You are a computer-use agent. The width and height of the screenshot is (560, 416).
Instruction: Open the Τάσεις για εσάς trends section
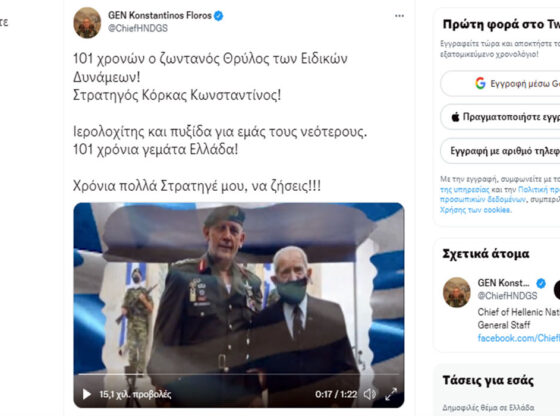tap(488, 381)
